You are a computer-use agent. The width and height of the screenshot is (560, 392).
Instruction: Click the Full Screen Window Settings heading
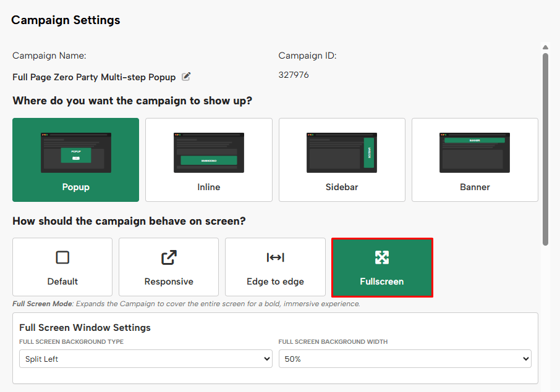point(85,327)
